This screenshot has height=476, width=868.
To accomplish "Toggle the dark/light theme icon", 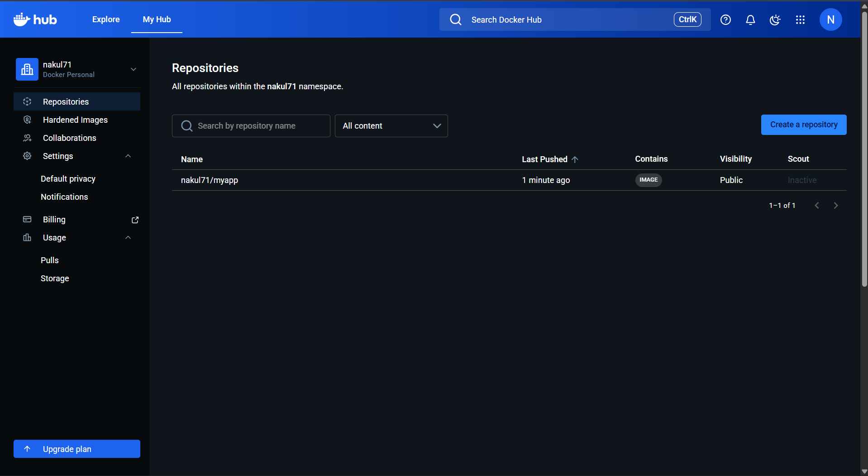I will pos(775,19).
